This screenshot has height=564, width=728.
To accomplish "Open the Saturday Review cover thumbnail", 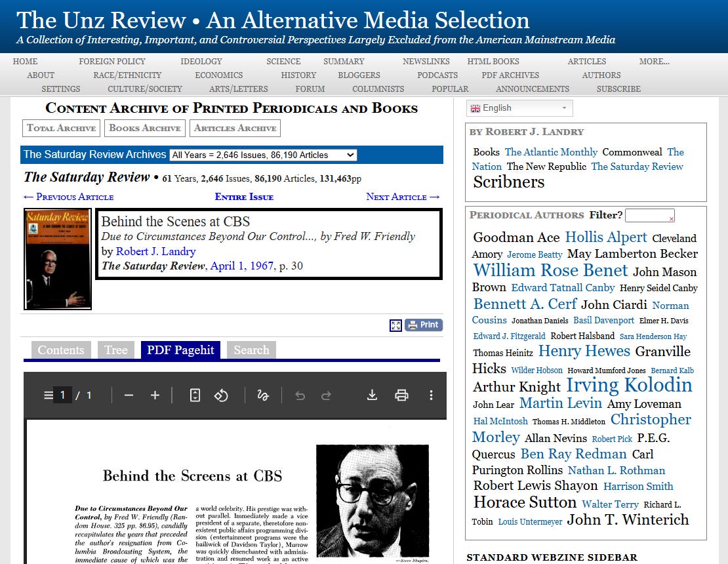I will click(x=58, y=259).
